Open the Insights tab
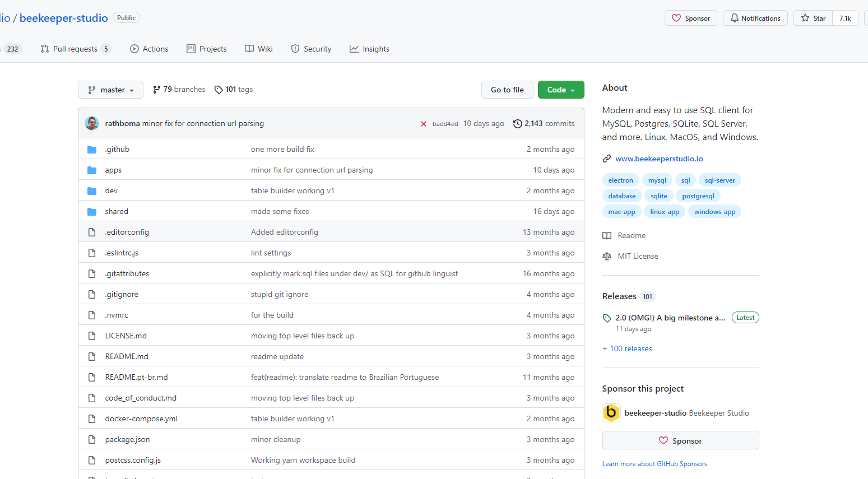This screenshot has height=479, width=868. pos(369,49)
